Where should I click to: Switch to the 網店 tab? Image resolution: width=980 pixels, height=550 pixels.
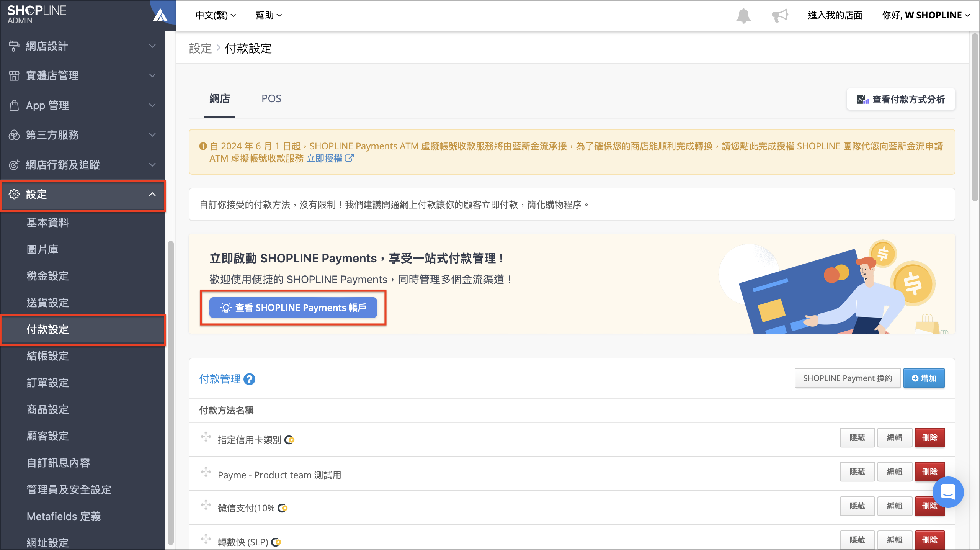click(x=220, y=99)
